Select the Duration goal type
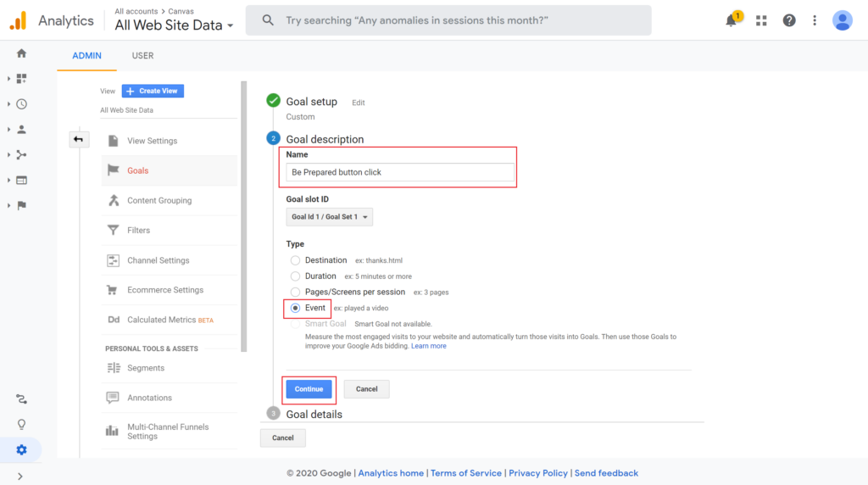 click(295, 276)
